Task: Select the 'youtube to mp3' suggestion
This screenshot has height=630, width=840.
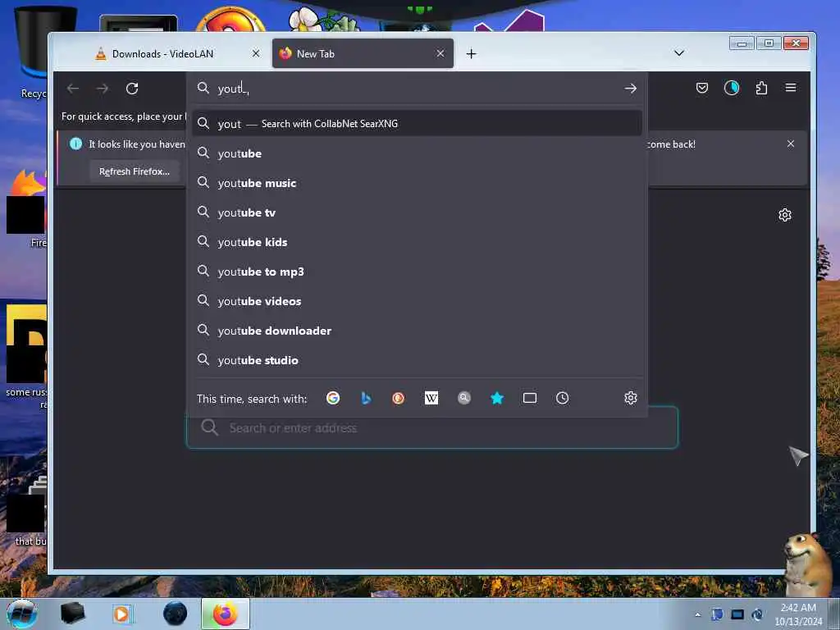Action: 417,272
